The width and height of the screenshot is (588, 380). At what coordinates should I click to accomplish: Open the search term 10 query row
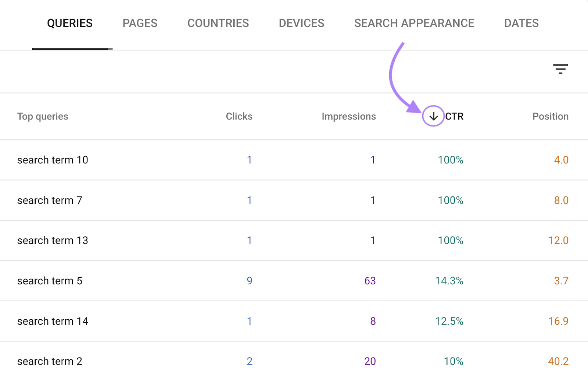53,160
